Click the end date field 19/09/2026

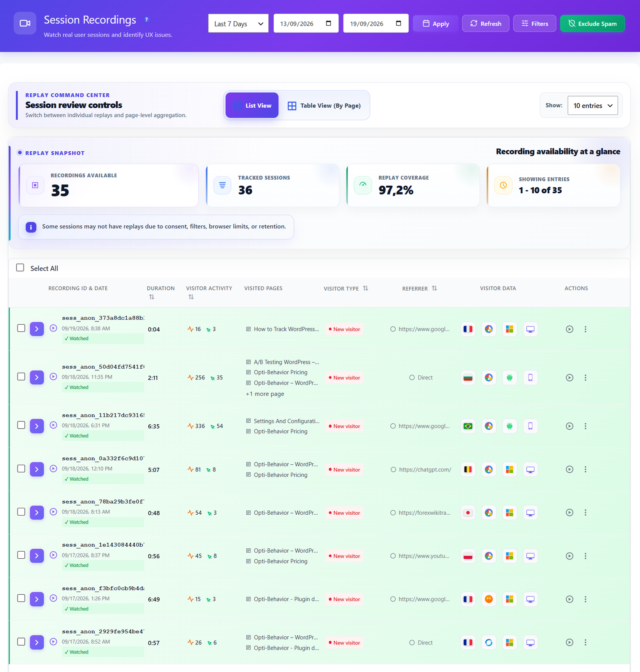[x=376, y=24]
